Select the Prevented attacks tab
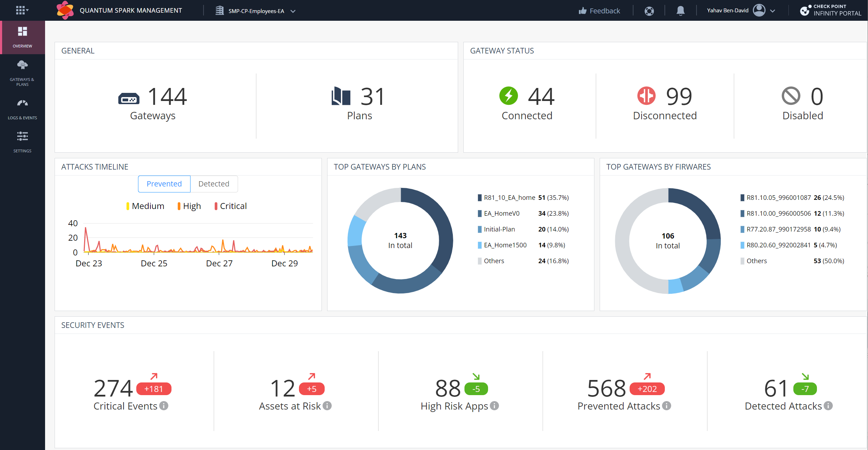The width and height of the screenshot is (868, 450). pos(164,184)
